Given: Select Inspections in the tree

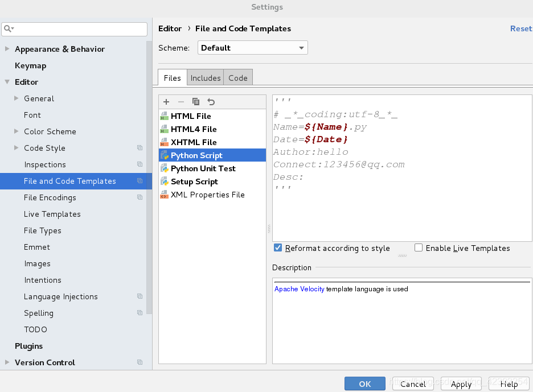Looking at the screenshot, I should click(x=45, y=164).
